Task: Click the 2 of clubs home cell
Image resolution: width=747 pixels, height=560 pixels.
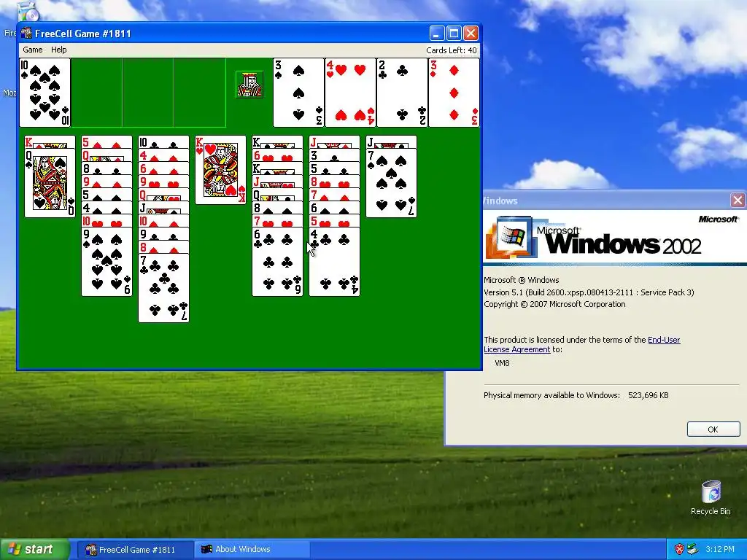Action: (x=402, y=93)
